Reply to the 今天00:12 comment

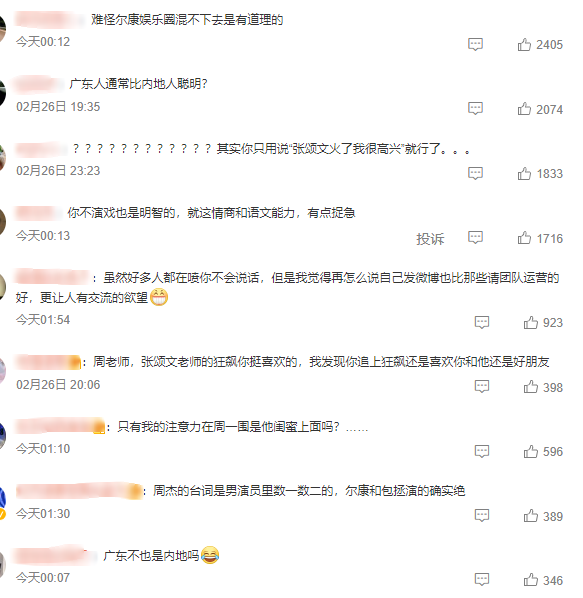coord(475,45)
